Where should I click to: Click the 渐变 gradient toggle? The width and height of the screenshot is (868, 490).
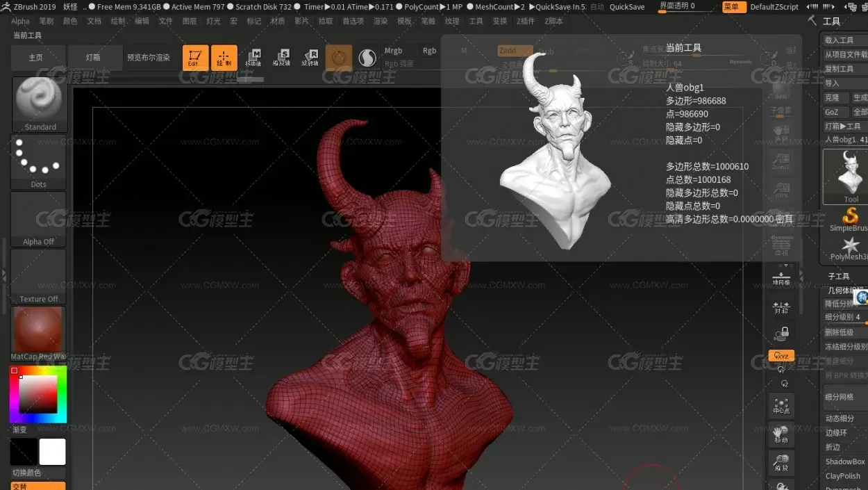(19, 430)
